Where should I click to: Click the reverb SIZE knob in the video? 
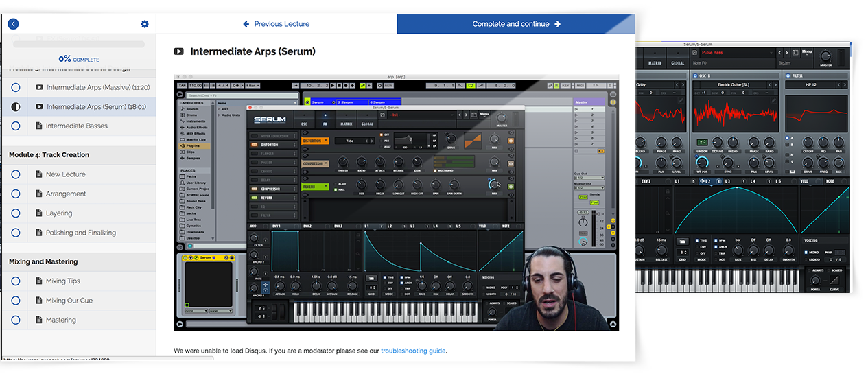(x=361, y=184)
